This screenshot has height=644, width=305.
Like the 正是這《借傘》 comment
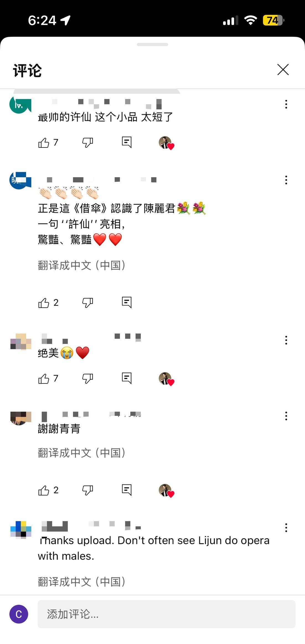(44, 303)
